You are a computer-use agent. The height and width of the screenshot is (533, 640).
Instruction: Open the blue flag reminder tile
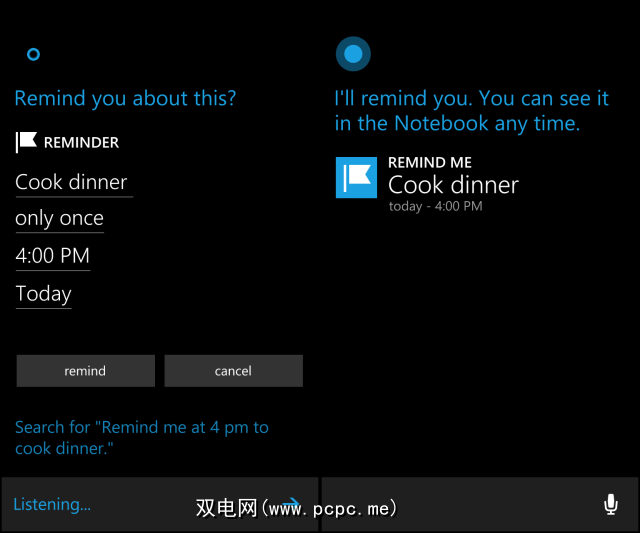point(356,177)
